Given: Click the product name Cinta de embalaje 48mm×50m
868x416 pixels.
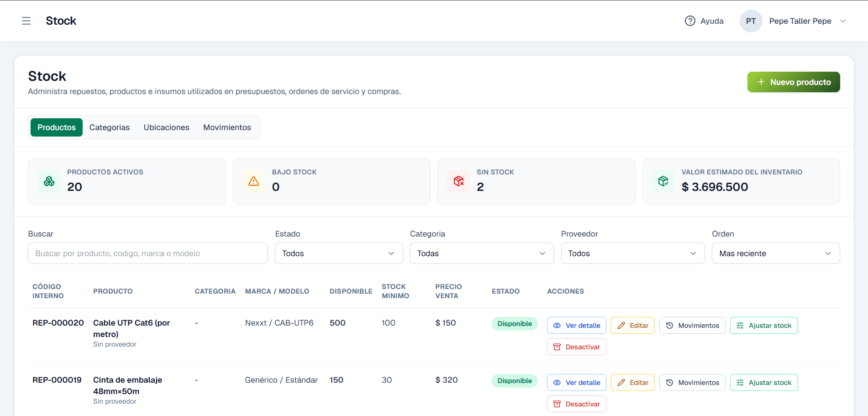Looking at the screenshot, I should (x=128, y=385).
